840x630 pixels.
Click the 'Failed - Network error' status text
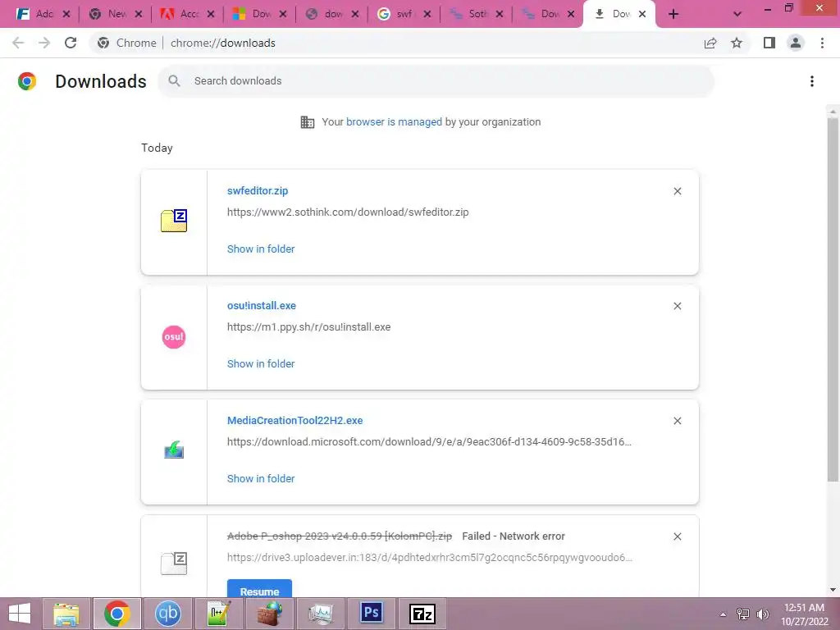[514, 536]
